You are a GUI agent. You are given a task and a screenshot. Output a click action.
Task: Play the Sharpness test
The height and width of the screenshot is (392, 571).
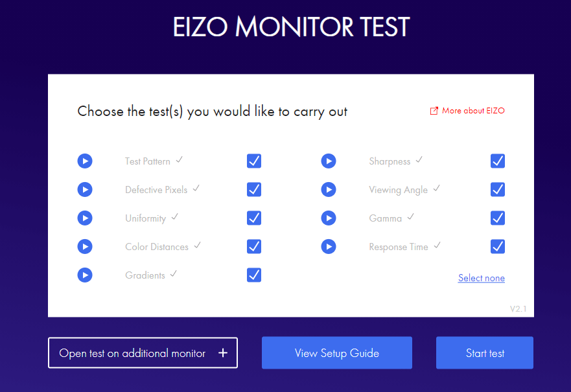click(329, 161)
